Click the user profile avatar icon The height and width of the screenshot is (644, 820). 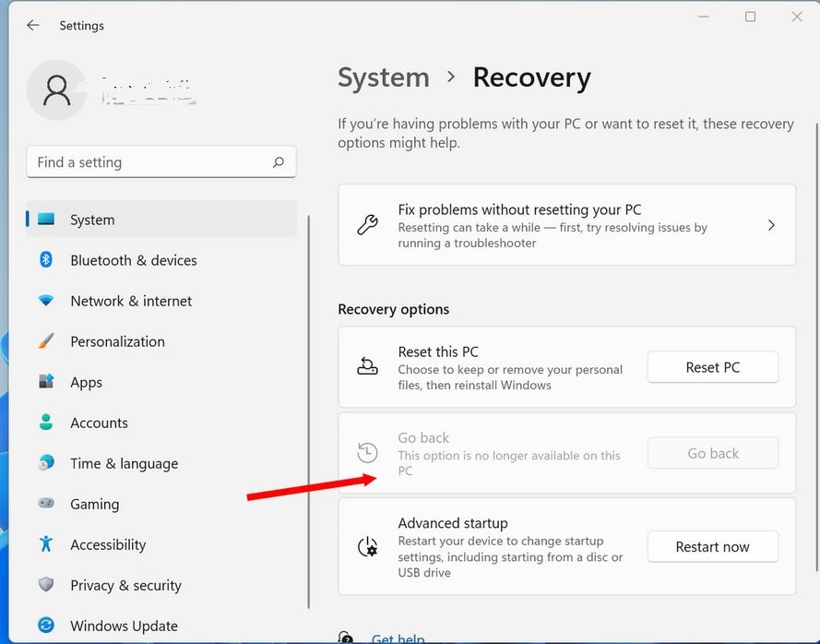(56, 90)
